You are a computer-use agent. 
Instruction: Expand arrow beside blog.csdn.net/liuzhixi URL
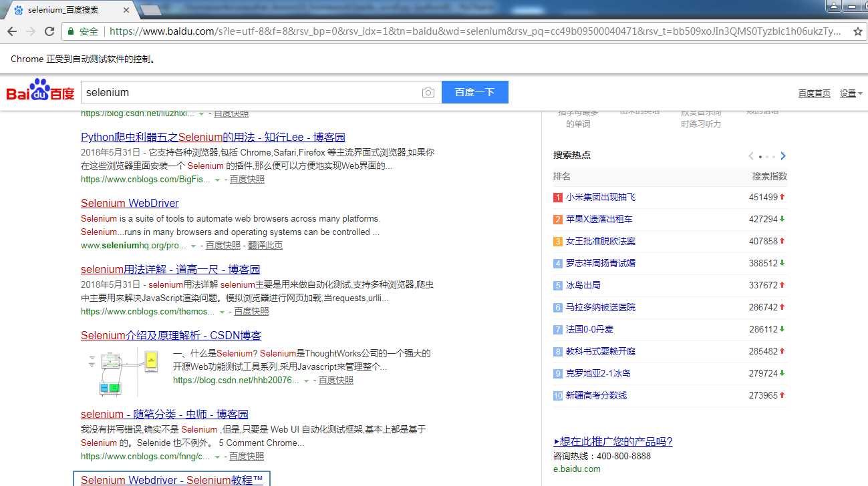[201, 114]
